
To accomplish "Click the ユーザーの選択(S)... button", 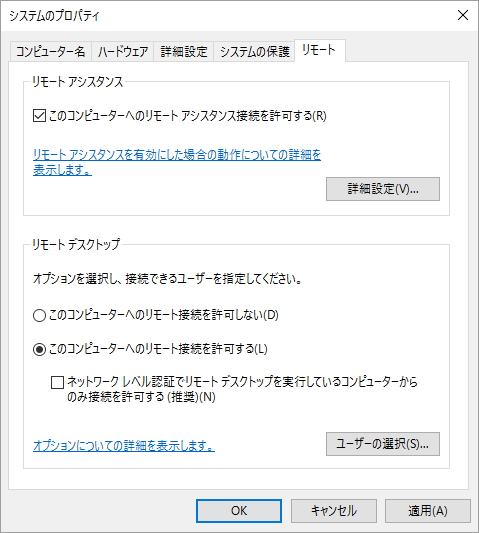I will click(x=383, y=444).
